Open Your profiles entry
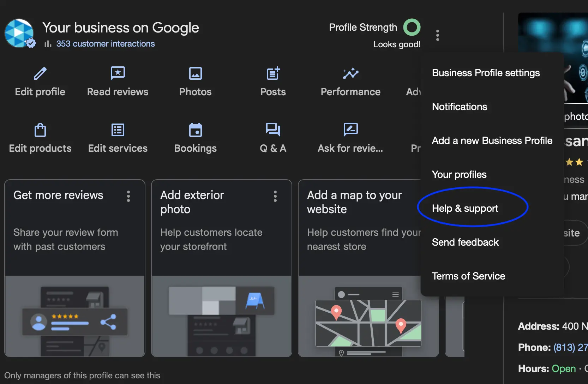The height and width of the screenshot is (384, 588). [459, 174]
